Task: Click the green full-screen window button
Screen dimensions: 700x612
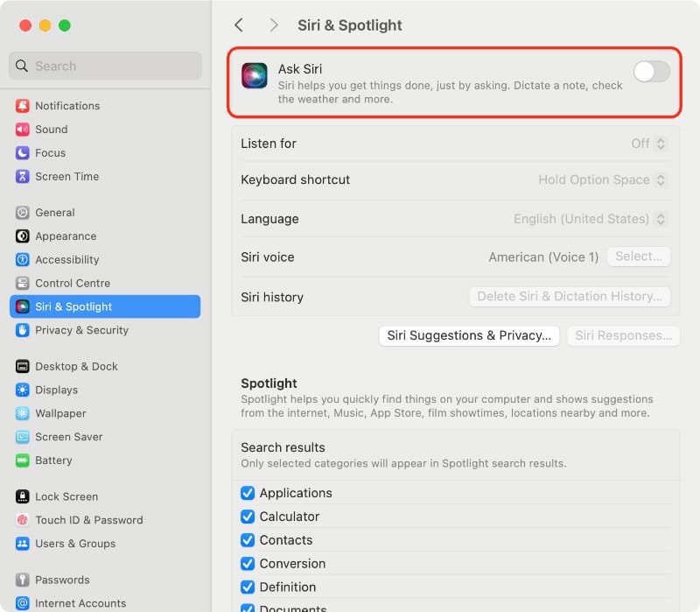Action: [x=65, y=25]
